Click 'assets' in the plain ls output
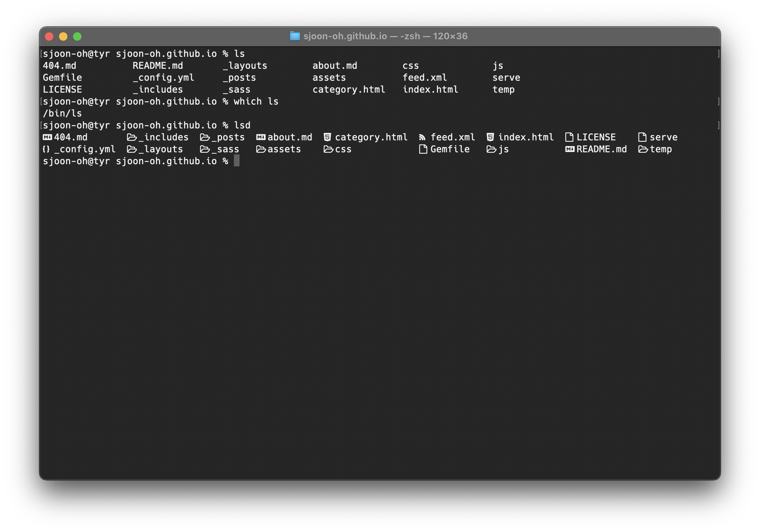Image resolution: width=760 pixels, height=532 pixels. pyautogui.click(x=329, y=78)
